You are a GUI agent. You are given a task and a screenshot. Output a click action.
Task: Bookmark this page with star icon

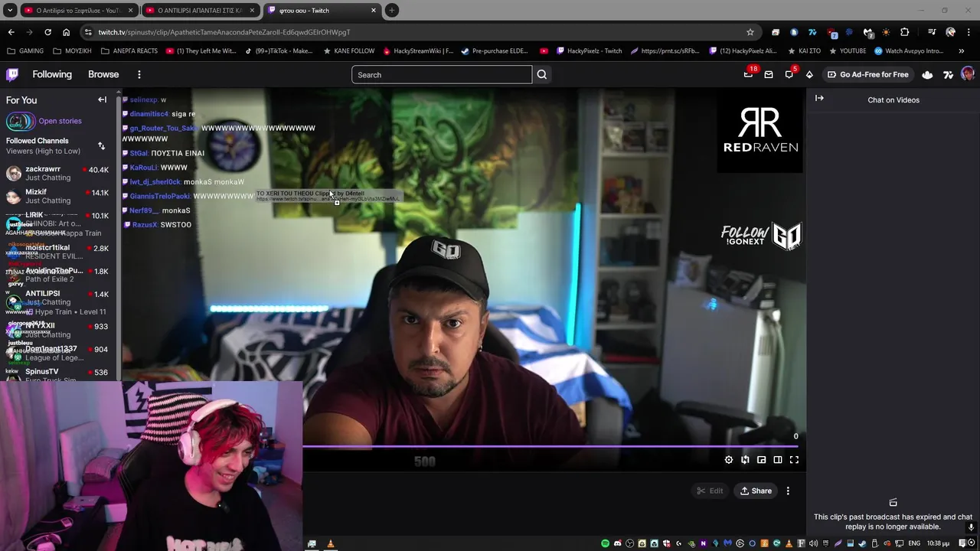tap(750, 32)
